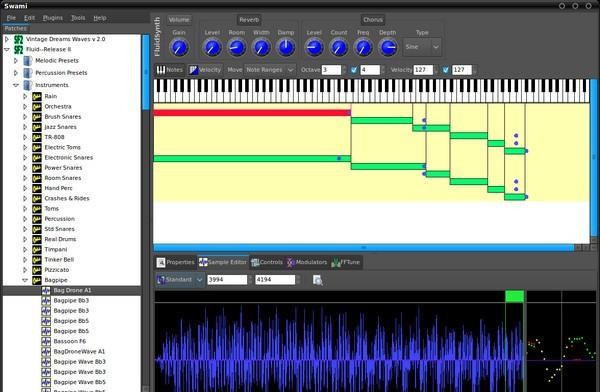This screenshot has height=392, width=600.
Task: Open the Chorus Type Sine dropdown
Action: pyautogui.click(x=422, y=47)
